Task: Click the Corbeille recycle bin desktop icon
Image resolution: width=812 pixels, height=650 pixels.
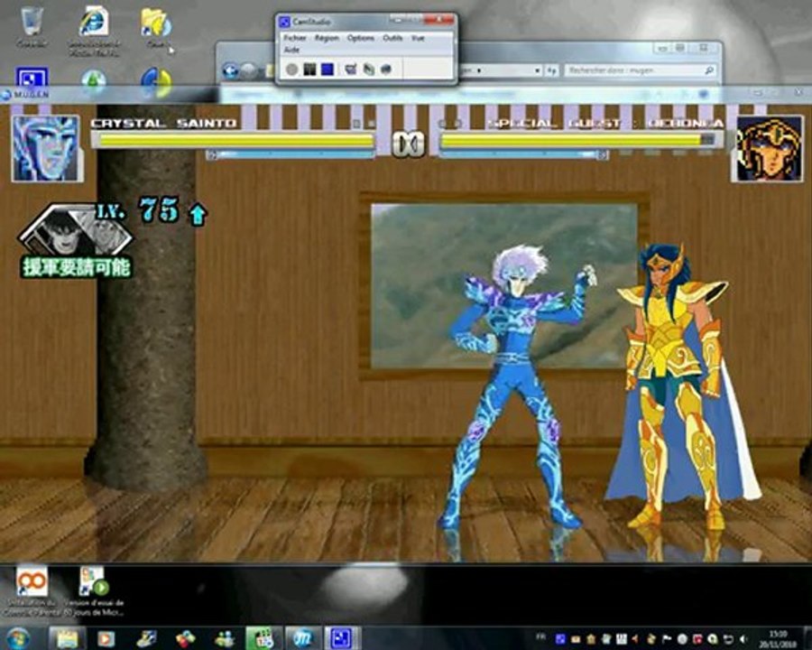Action: tap(32, 27)
